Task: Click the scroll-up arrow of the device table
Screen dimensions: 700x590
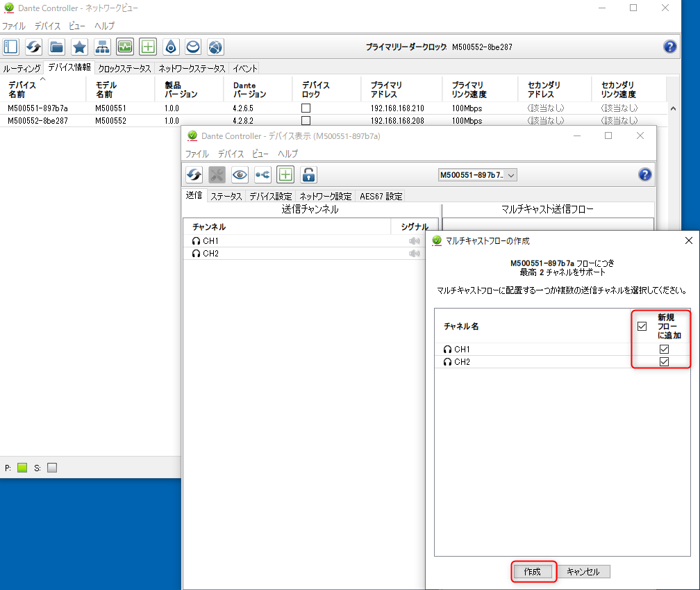Action: (x=673, y=108)
